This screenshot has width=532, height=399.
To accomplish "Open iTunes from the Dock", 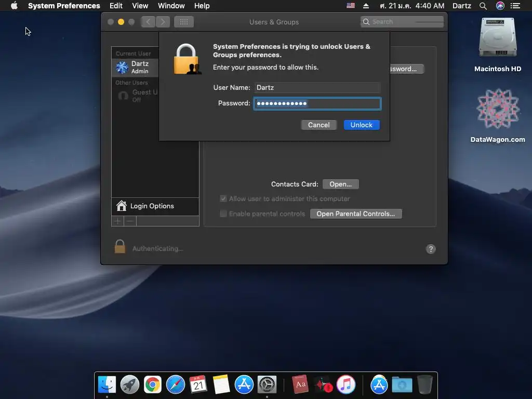I will 345,384.
